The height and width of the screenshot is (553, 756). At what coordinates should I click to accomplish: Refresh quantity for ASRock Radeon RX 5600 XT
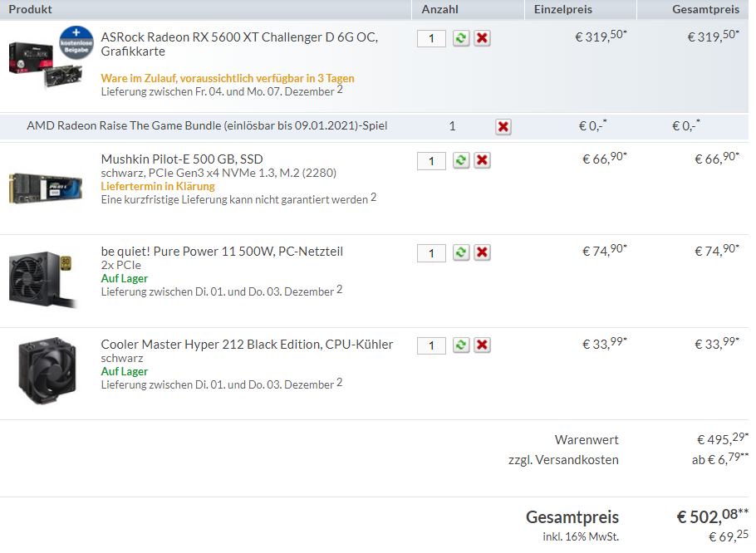pos(461,38)
